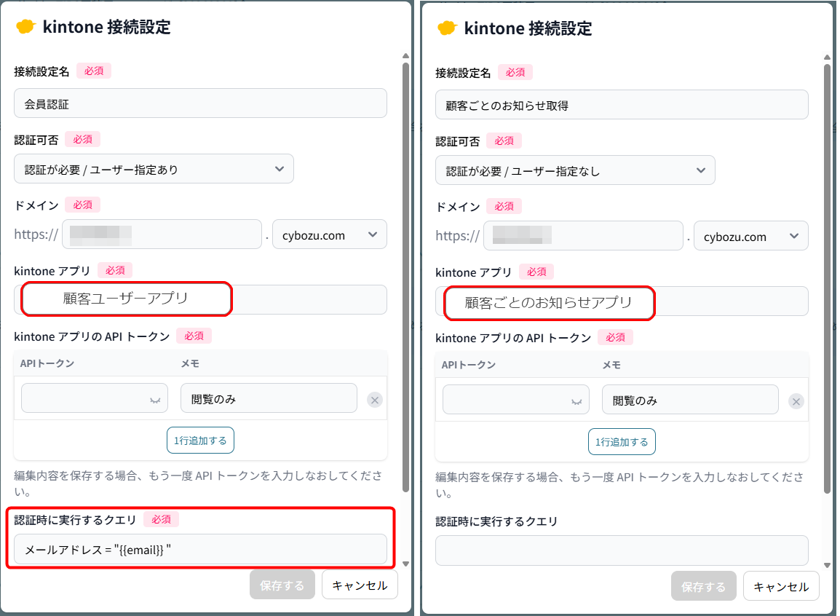Click scroll-up arrow of right dialog scrollbar
Screen dimensions: 840x616
827,58
